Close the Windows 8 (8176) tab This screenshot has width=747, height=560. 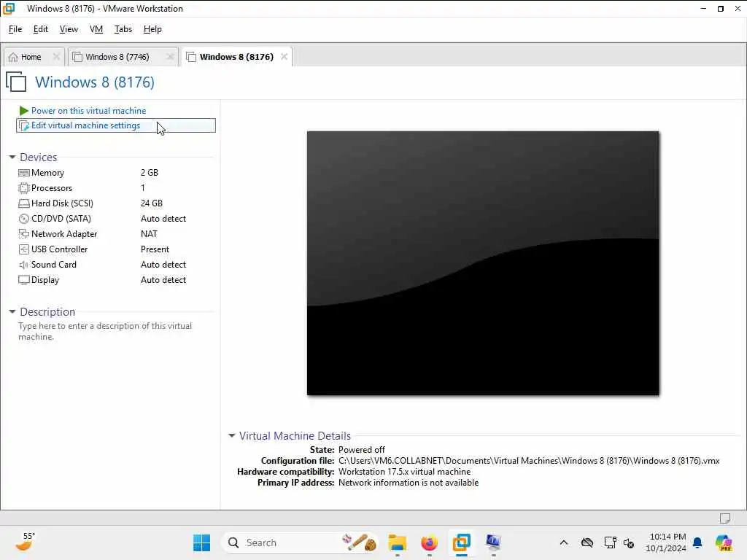point(284,57)
